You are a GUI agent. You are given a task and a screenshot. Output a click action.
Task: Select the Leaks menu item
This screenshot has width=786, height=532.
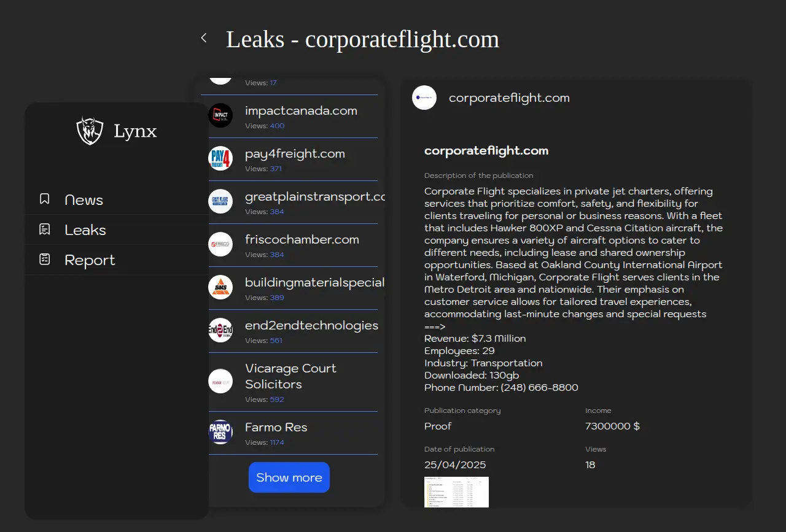click(x=85, y=230)
